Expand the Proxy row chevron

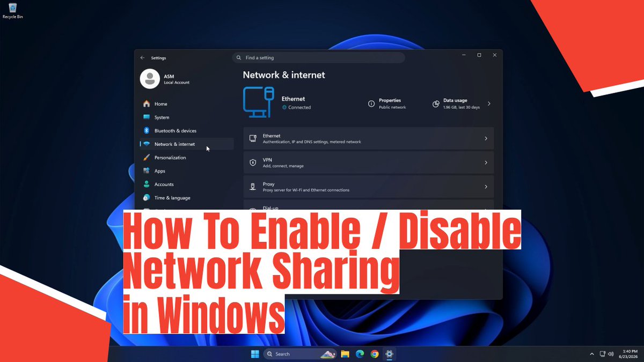(486, 187)
